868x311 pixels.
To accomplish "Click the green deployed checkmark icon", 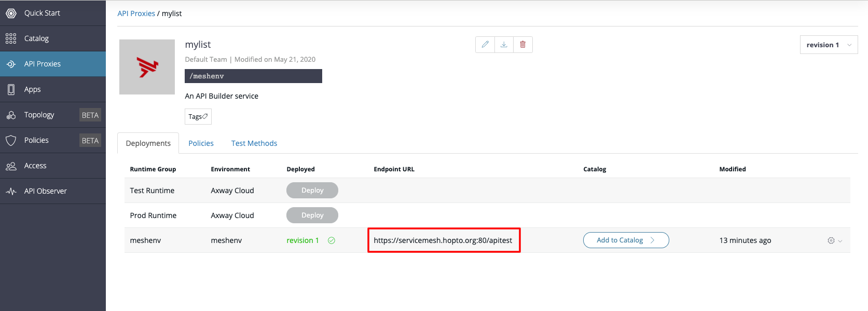I will click(x=332, y=240).
